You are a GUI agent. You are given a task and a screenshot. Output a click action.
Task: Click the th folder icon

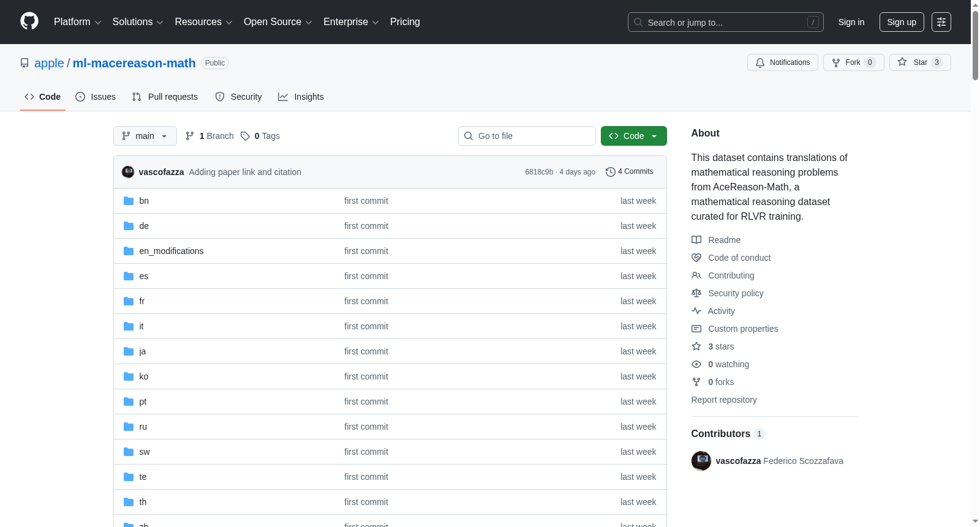129,502
